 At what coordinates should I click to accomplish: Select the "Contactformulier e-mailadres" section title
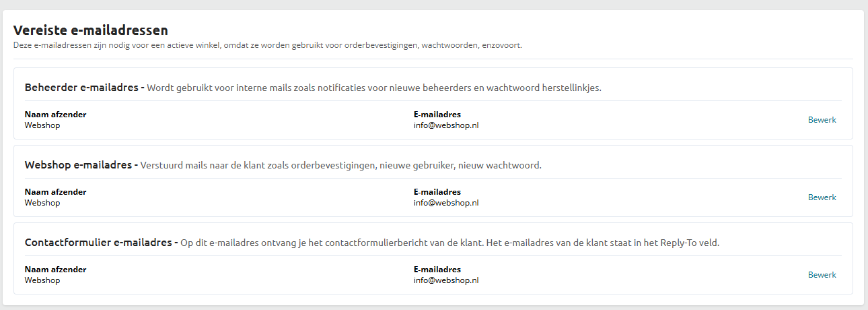click(98, 243)
